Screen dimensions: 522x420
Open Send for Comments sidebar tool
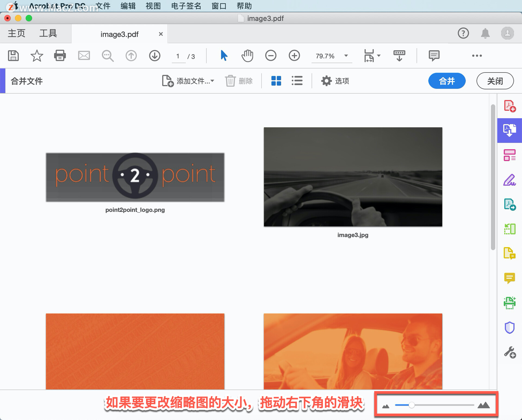coord(510,253)
